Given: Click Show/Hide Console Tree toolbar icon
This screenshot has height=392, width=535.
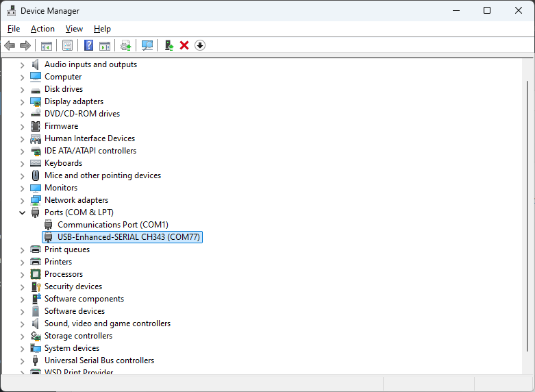Looking at the screenshot, I should coord(47,45).
